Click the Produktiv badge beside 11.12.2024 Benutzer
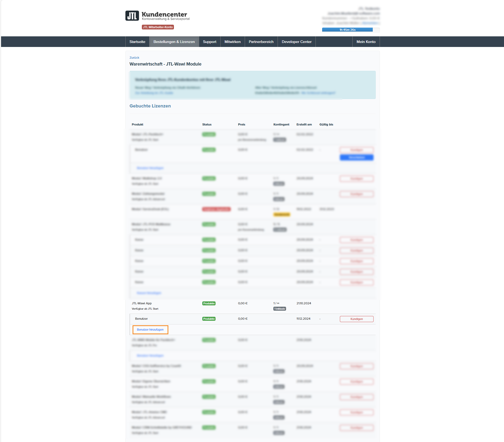Image resolution: width=504 pixels, height=442 pixels. [x=209, y=319]
